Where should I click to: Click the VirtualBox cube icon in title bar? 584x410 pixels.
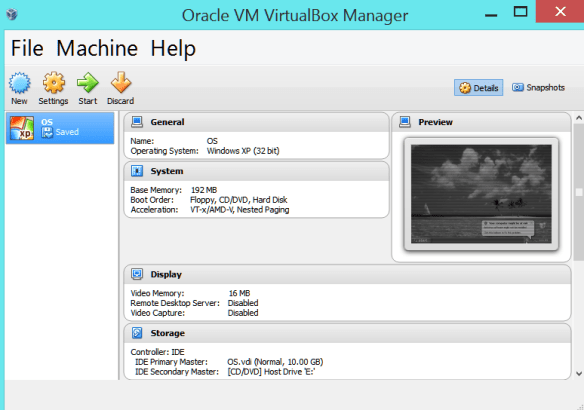12,15
